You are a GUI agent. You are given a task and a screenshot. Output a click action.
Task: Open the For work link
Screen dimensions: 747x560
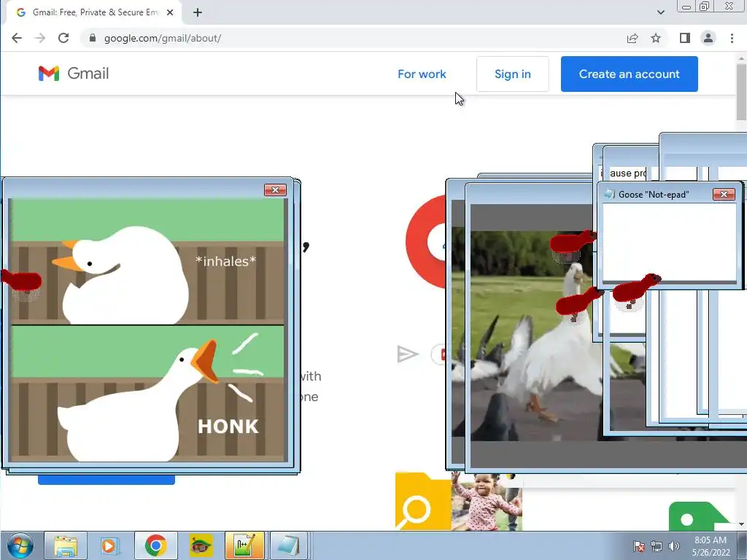pyautogui.click(x=422, y=74)
